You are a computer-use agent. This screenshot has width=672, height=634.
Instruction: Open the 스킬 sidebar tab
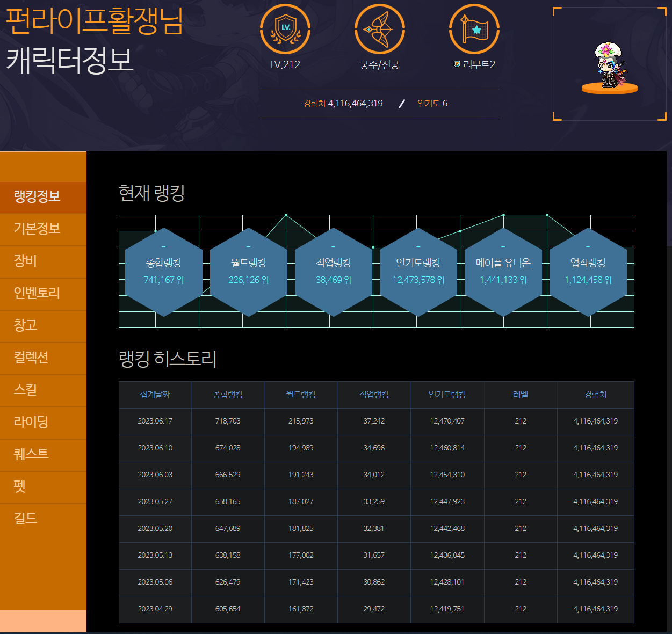pos(43,391)
